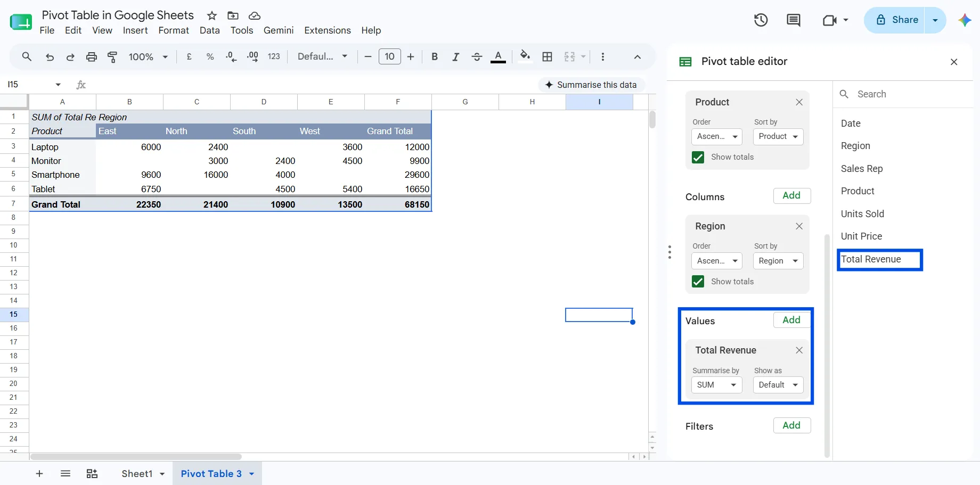980x485 pixels.
Task: Open the three-dot more toolbar options
Action: pyautogui.click(x=603, y=56)
